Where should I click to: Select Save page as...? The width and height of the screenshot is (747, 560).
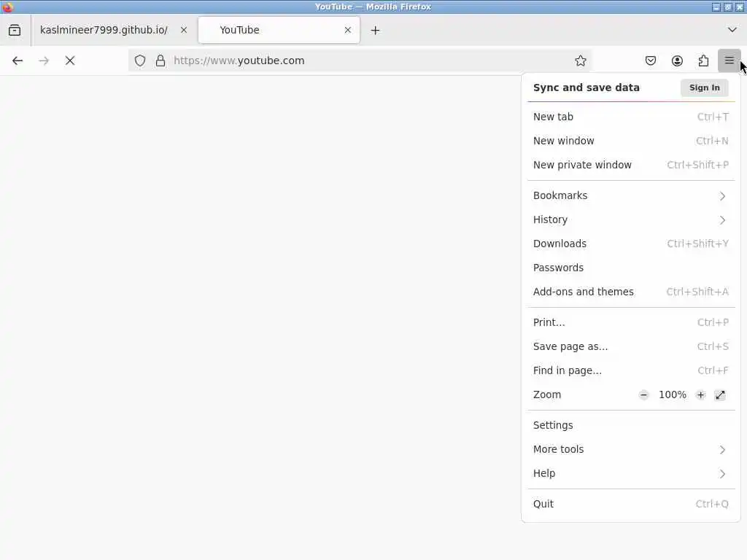click(631, 346)
